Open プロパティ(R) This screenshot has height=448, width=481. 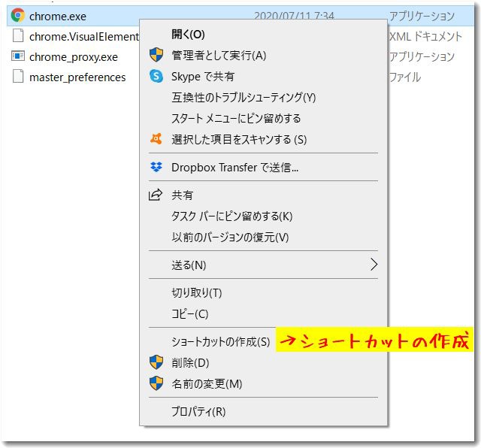pos(198,411)
